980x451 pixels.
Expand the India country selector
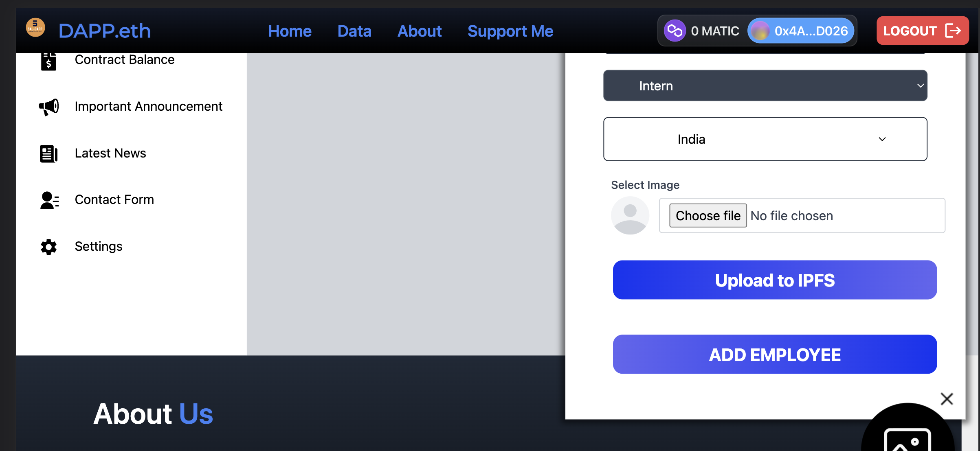point(765,139)
